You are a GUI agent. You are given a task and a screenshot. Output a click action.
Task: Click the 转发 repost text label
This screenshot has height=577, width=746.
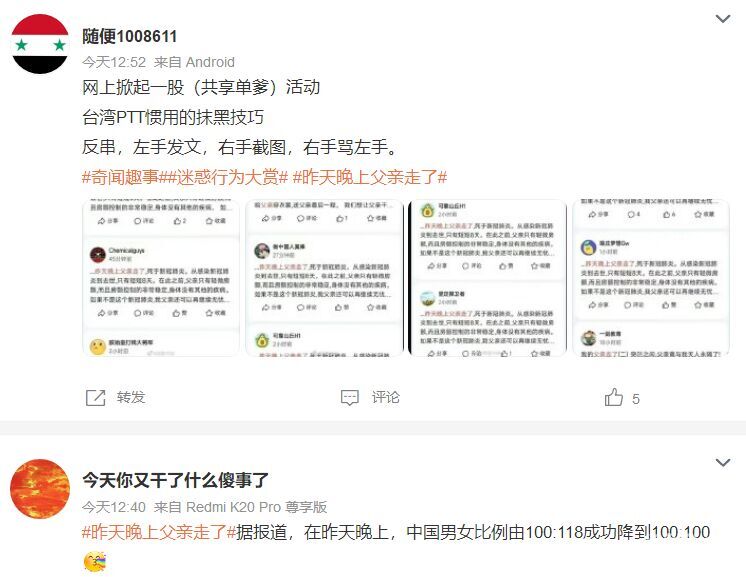pos(131,397)
